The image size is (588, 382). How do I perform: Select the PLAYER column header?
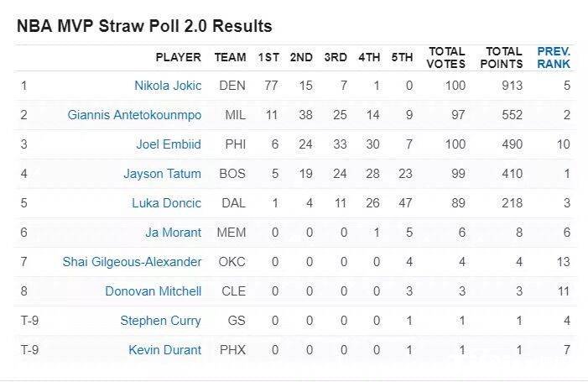click(x=178, y=57)
